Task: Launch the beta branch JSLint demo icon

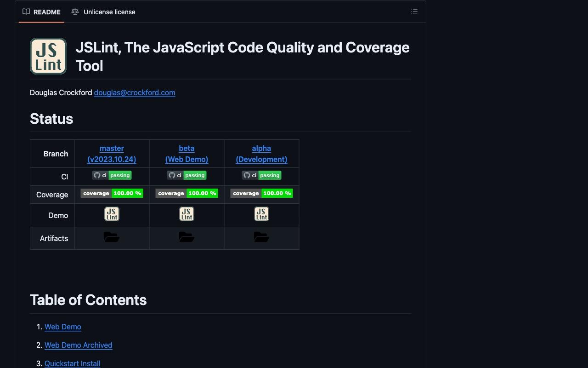Action: pyautogui.click(x=187, y=214)
